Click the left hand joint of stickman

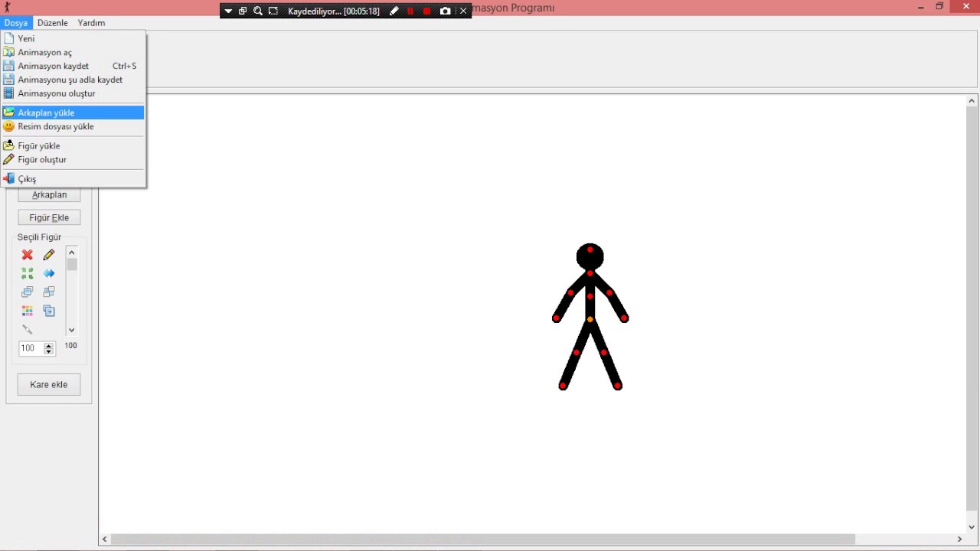click(556, 318)
